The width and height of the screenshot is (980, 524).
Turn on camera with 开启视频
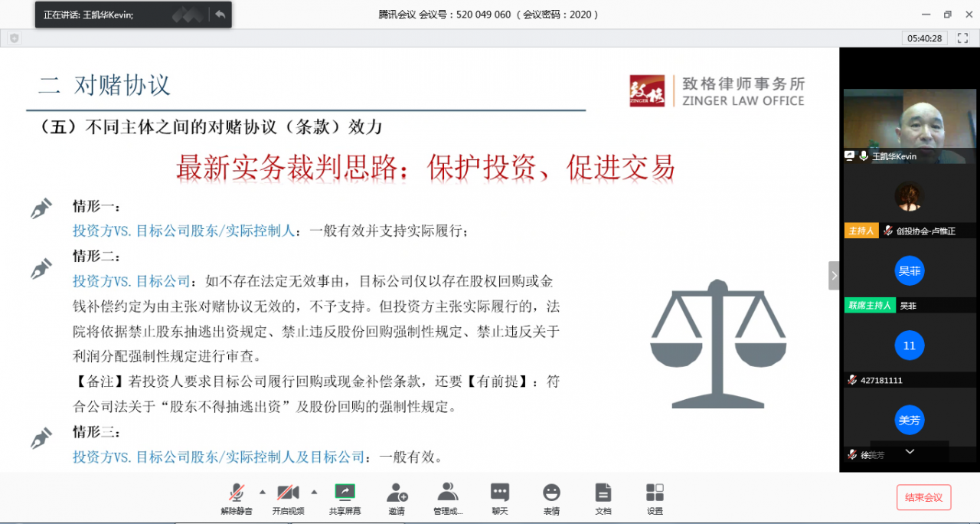[288, 497]
